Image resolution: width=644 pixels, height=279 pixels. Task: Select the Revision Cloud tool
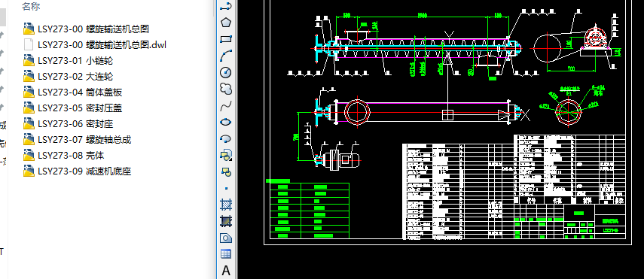pyautogui.click(x=226, y=89)
